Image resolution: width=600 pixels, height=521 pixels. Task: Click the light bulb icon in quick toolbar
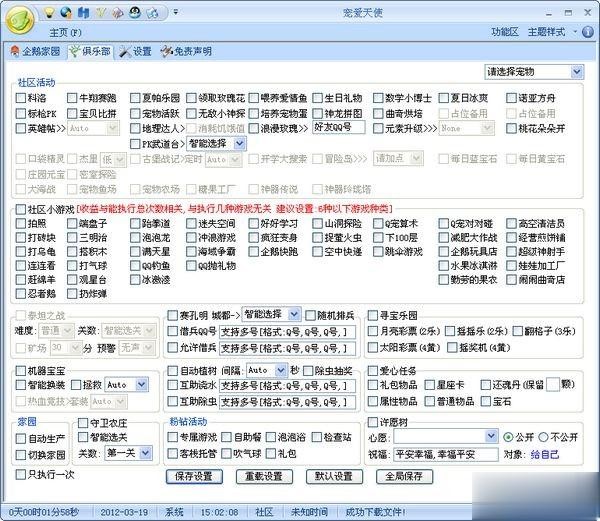[x=47, y=12]
